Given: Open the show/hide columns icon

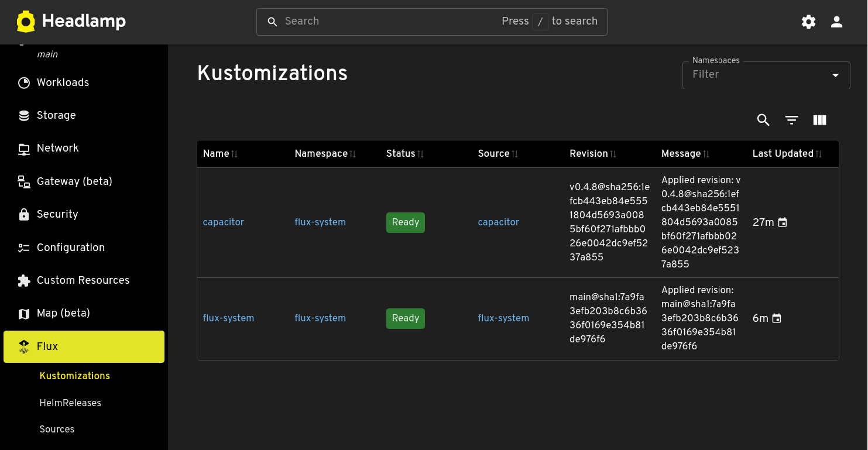Looking at the screenshot, I should [x=819, y=120].
